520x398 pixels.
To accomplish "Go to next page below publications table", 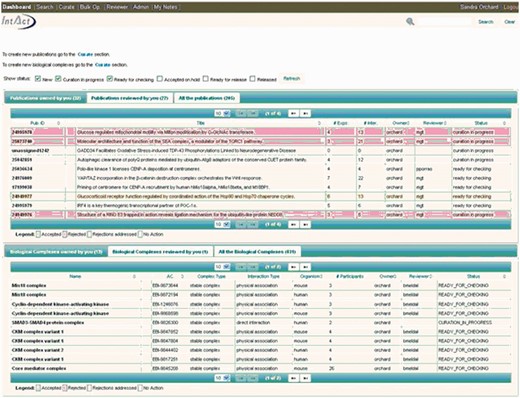I will pyautogui.click(x=293, y=225).
